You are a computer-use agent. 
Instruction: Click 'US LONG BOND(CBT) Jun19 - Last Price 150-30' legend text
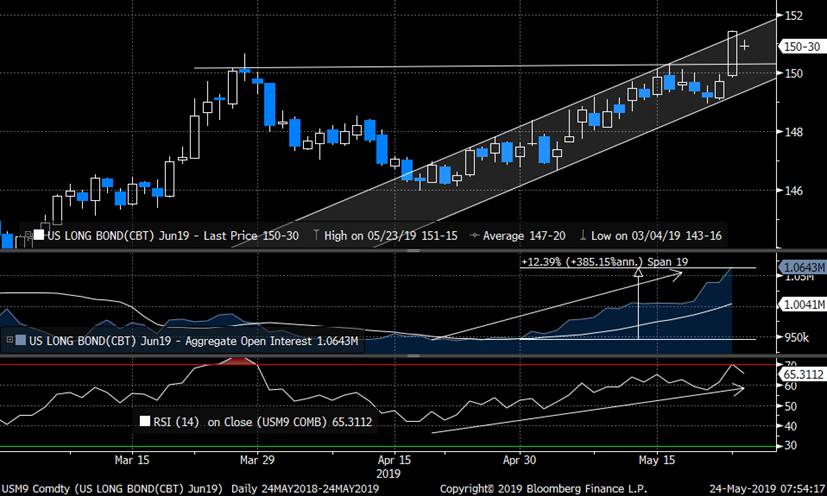click(x=173, y=235)
